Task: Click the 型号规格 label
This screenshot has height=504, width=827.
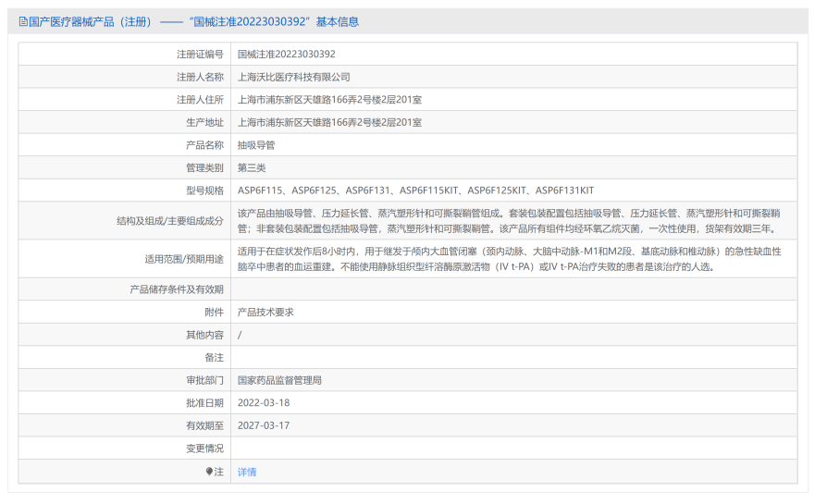Action: [x=204, y=191]
